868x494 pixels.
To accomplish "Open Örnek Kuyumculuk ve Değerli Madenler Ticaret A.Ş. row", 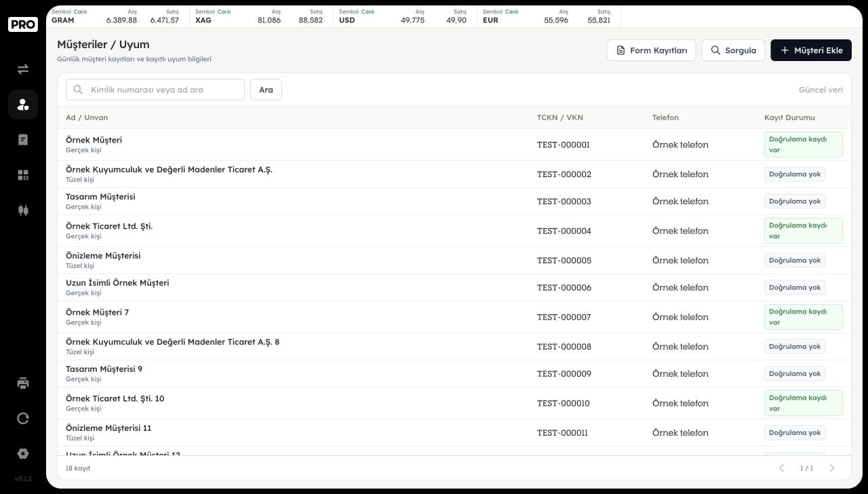I will coord(454,174).
